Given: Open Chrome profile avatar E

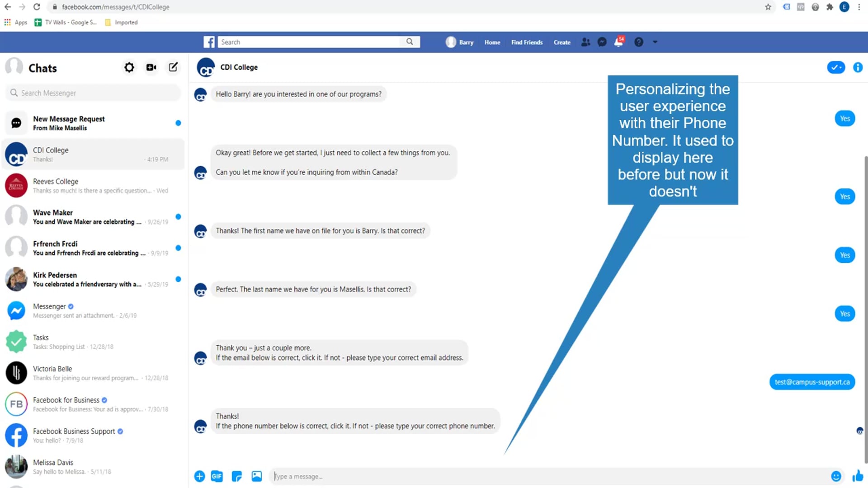Looking at the screenshot, I should [844, 7].
